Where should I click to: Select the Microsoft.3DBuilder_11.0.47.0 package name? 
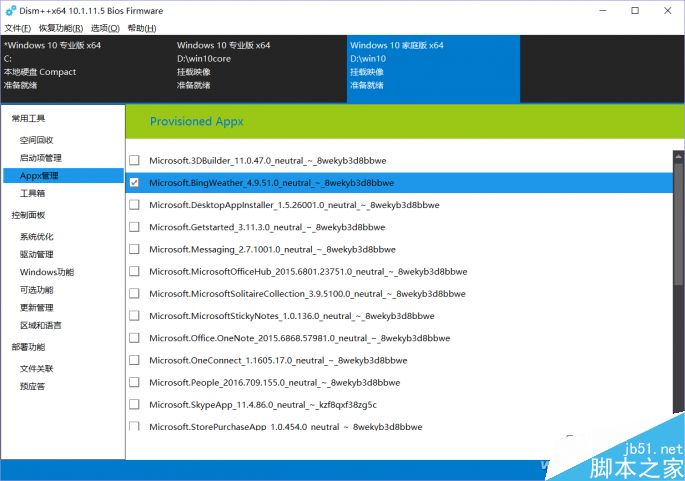coord(267,161)
